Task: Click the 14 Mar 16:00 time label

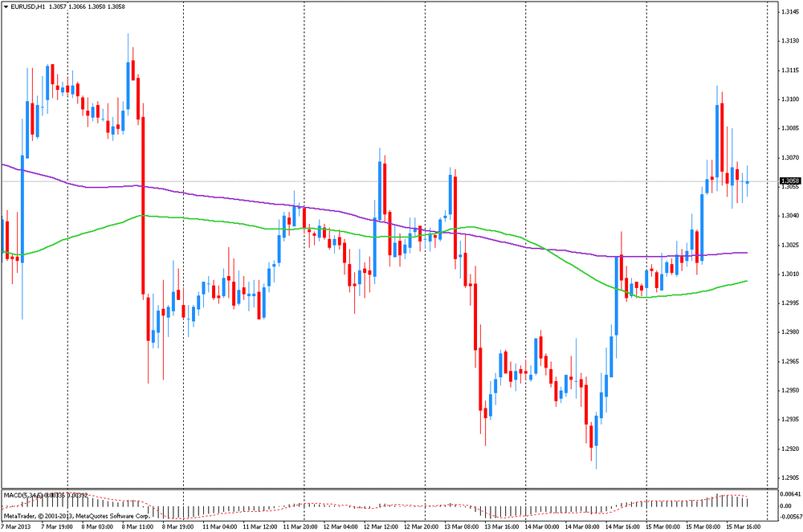Action: (x=623, y=526)
